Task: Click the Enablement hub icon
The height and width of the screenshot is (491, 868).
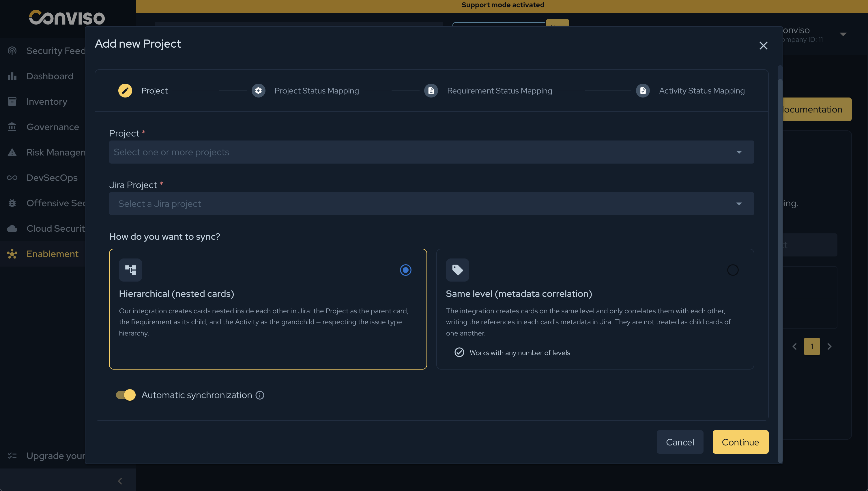Action: [12, 254]
